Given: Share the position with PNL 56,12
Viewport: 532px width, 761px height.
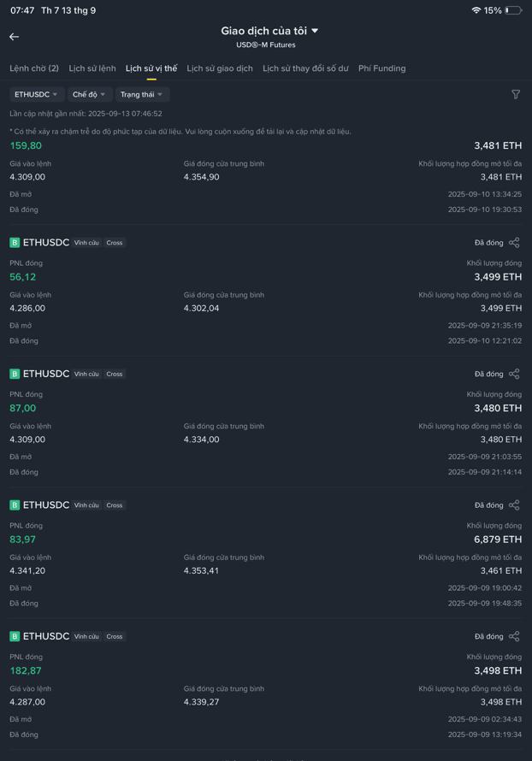Looking at the screenshot, I should 514,243.
